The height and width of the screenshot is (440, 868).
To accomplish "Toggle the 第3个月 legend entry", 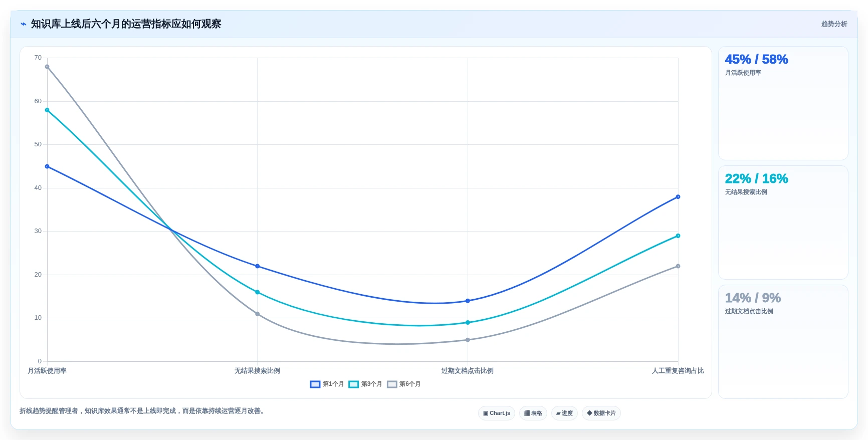I will click(x=365, y=384).
